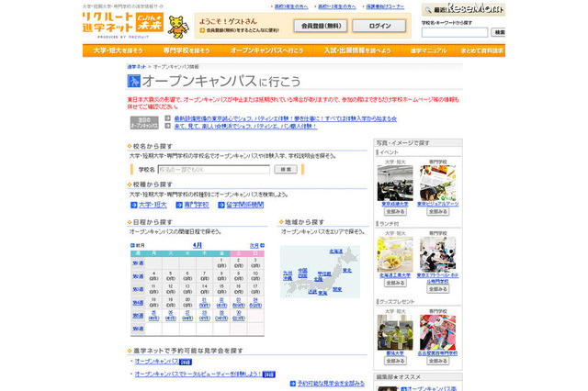Click the arrow icon after 次月
Screen dimensions: 588x391
263,245
